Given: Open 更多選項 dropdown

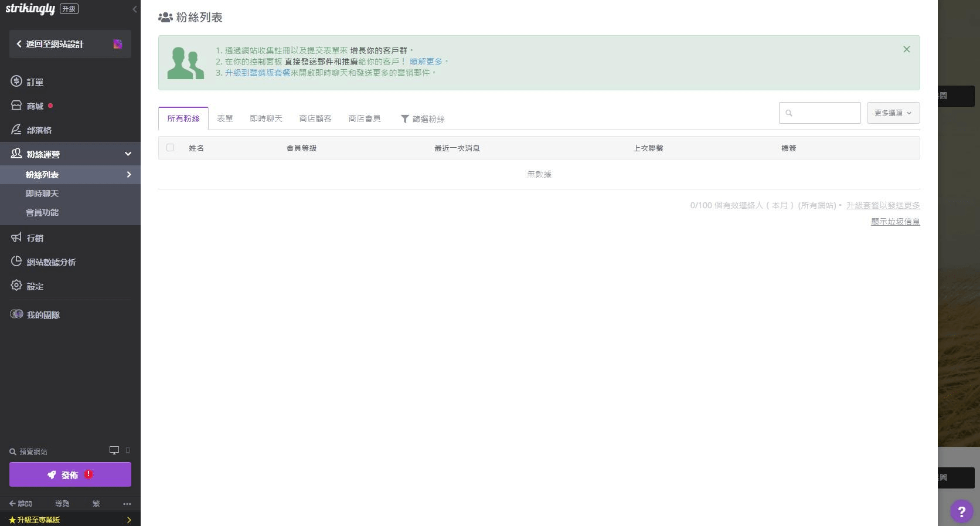Looking at the screenshot, I should coord(893,113).
